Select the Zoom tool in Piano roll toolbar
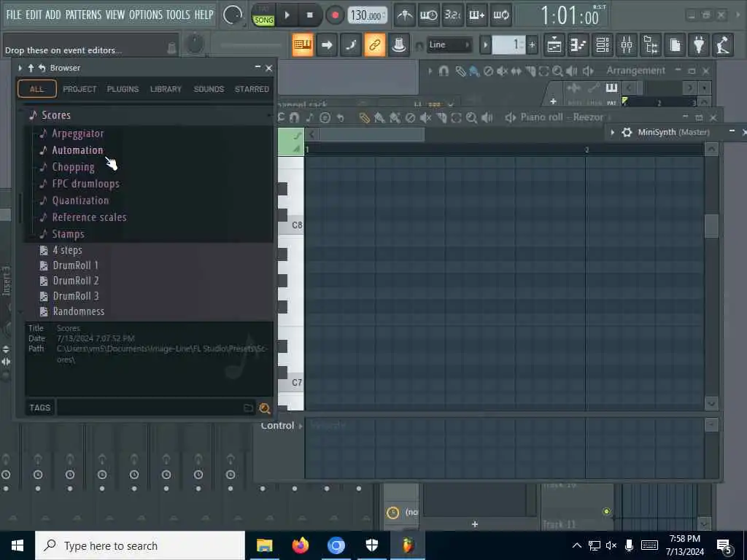 point(472,117)
